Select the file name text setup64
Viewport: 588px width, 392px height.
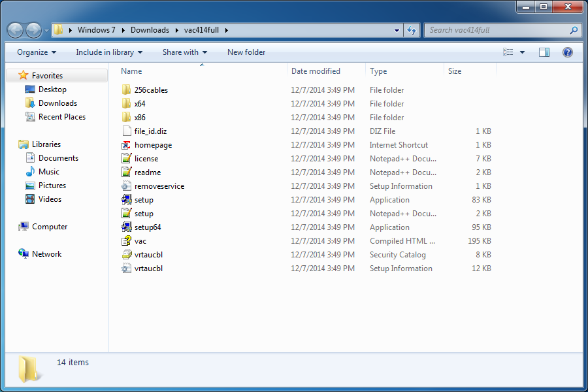pyautogui.click(x=148, y=227)
